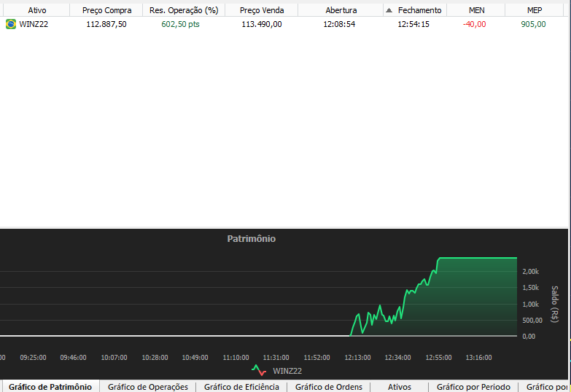Click the 09:25:00 time axis label
The width and height of the screenshot is (571, 392).
click(33, 358)
